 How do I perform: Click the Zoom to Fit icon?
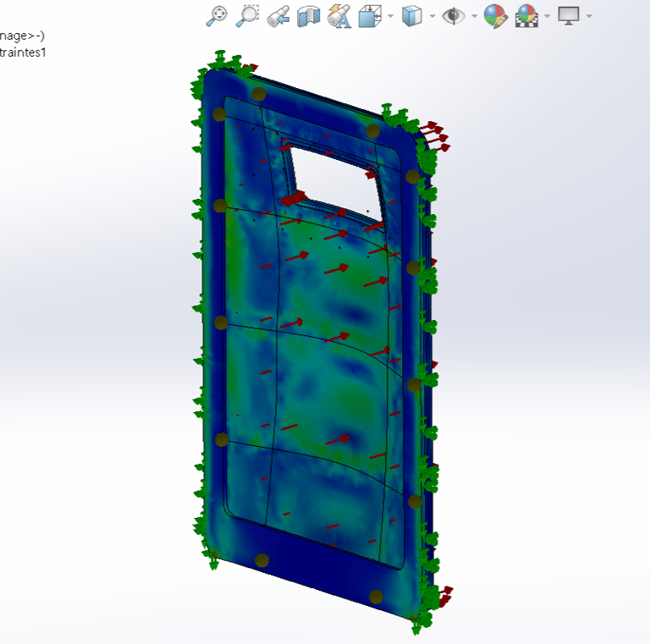(x=217, y=16)
